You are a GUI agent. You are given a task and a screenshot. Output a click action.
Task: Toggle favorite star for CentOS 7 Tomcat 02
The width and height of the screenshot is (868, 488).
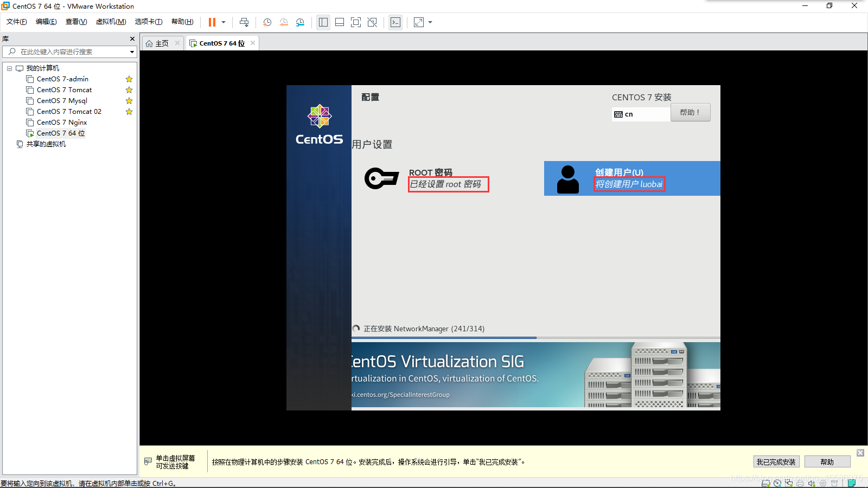point(129,112)
